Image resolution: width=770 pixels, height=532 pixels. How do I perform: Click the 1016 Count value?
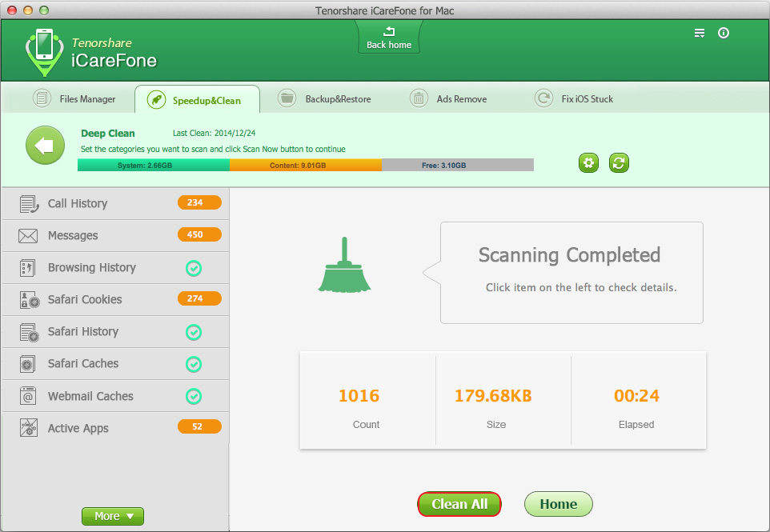(359, 395)
